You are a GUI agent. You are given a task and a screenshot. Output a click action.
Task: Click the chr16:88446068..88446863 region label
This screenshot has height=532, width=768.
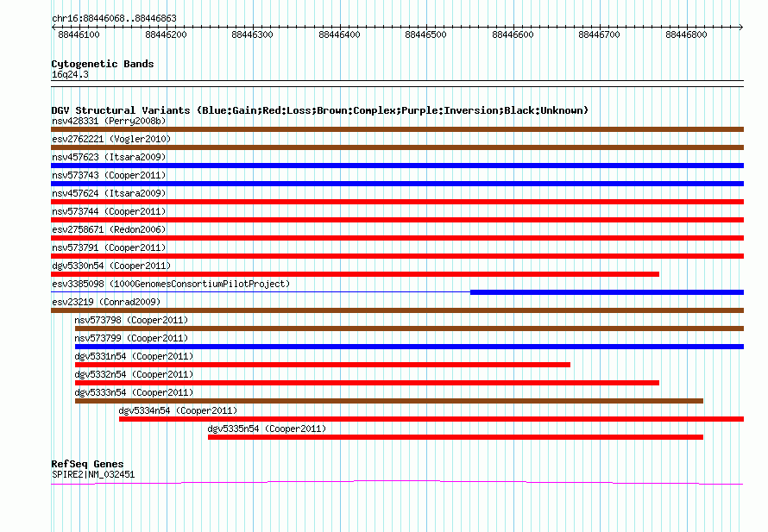(114, 18)
